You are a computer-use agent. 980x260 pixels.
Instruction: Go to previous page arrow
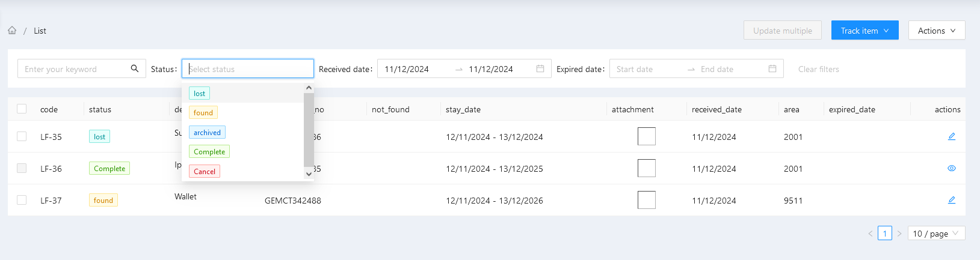[870, 234]
